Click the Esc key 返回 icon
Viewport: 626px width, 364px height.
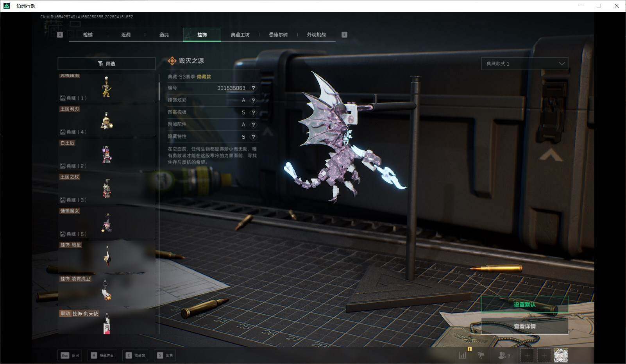(65, 355)
